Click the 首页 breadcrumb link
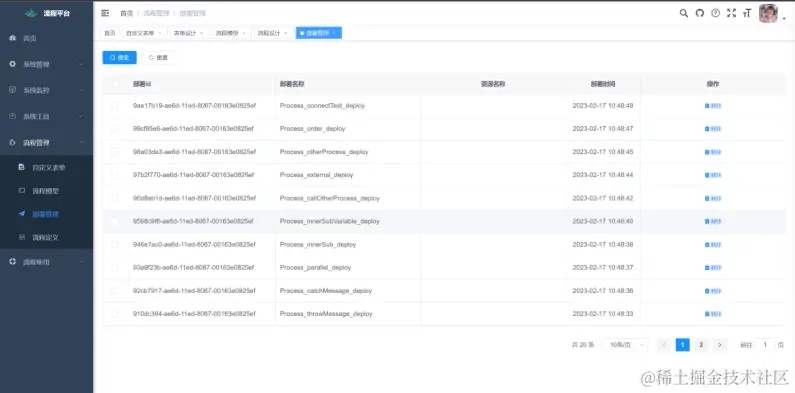 [x=126, y=14]
